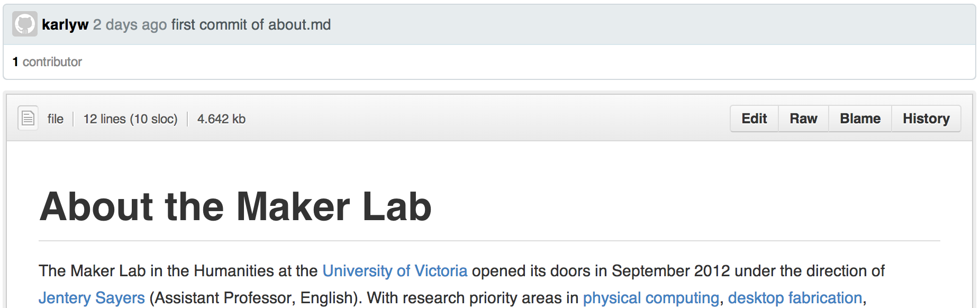
Task: Open the Blame view
Action: pyautogui.click(x=860, y=119)
